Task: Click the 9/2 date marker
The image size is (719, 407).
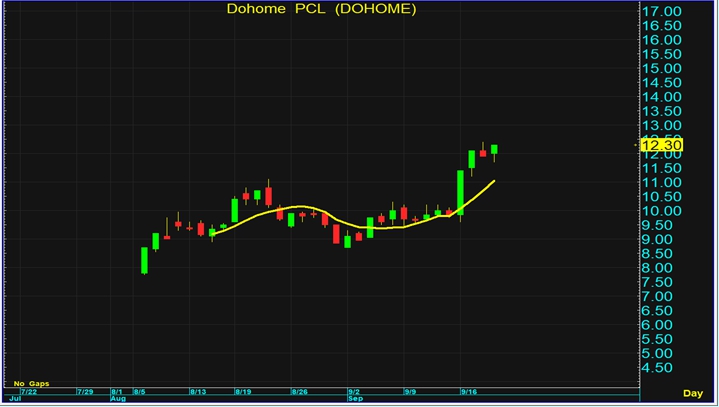Action: (354, 392)
